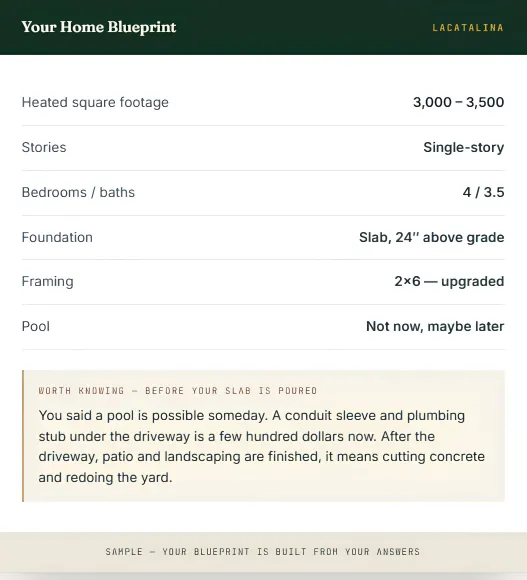Click the tan accent bar of callout
This screenshot has width=527, height=580.
click(23, 436)
